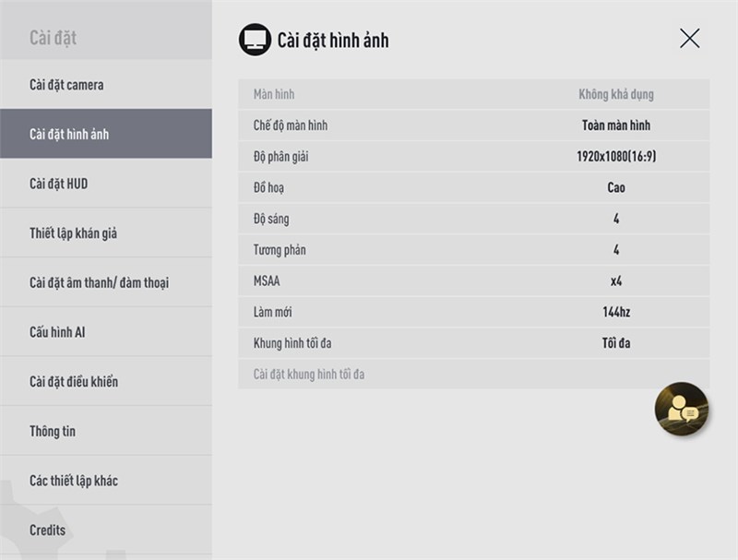Image resolution: width=738 pixels, height=560 pixels.
Task: Show the Thông tin page
Action: [x=106, y=431]
